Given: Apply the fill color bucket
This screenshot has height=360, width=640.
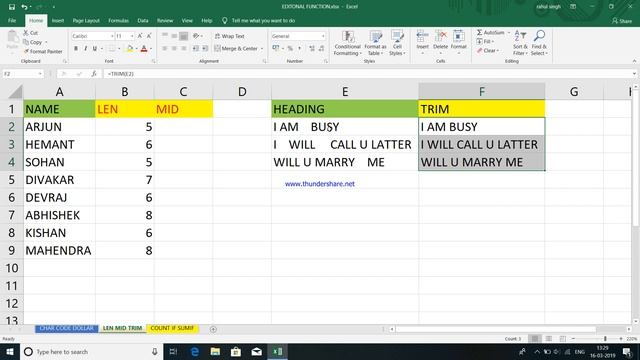Looking at the screenshot, I should (130, 49).
